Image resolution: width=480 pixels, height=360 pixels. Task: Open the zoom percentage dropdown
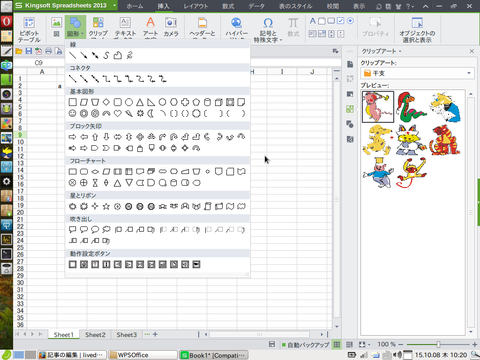[x=388, y=344]
